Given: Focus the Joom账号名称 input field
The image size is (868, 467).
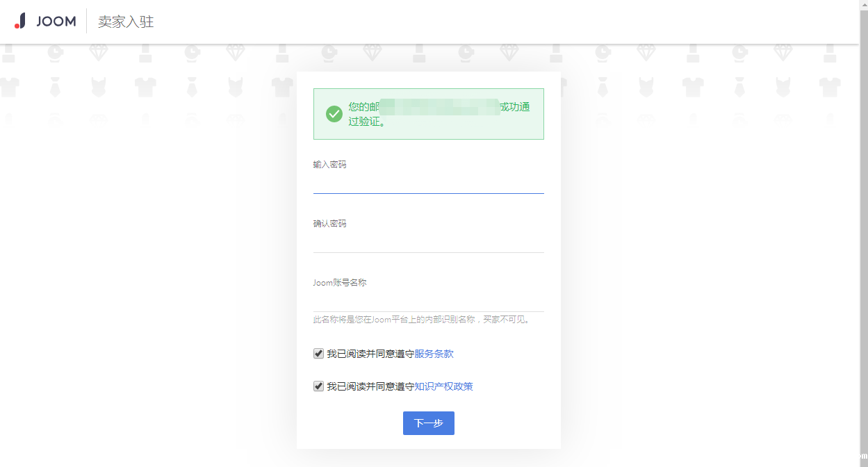Looking at the screenshot, I should (x=428, y=302).
